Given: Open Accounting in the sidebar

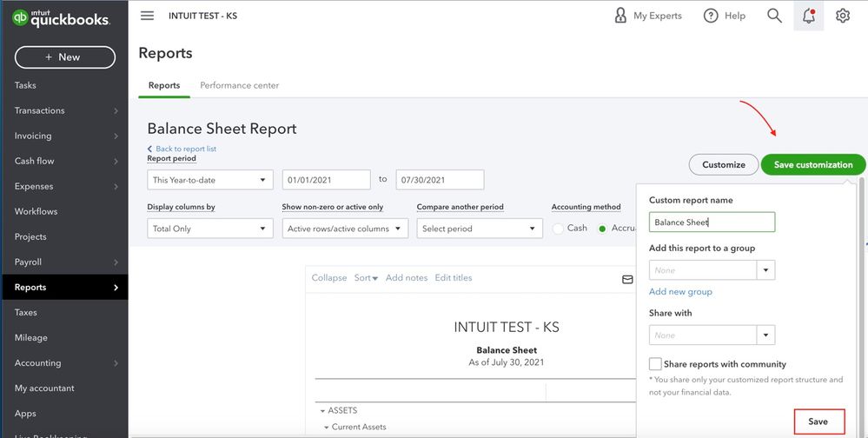Looking at the screenshot, I should pos(37,362).
